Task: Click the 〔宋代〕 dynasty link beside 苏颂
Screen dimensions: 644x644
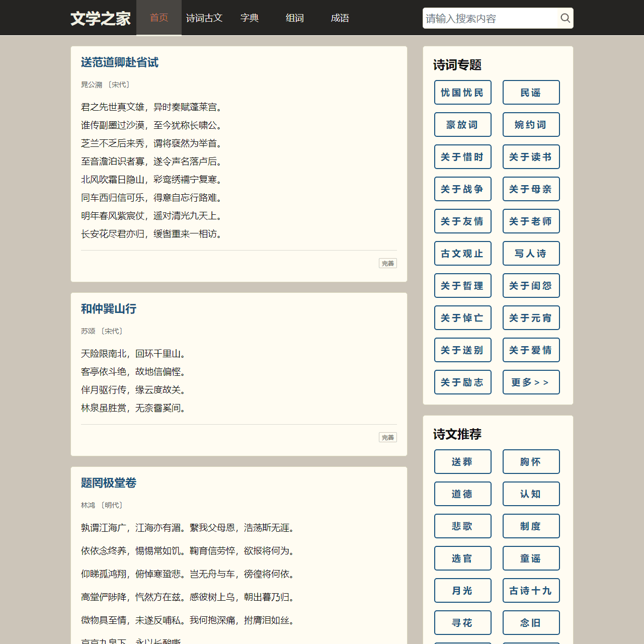Action: 112,331
